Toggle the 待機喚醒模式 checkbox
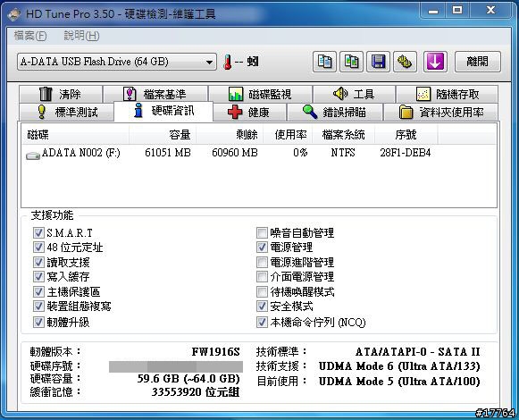 coord(262,291)
